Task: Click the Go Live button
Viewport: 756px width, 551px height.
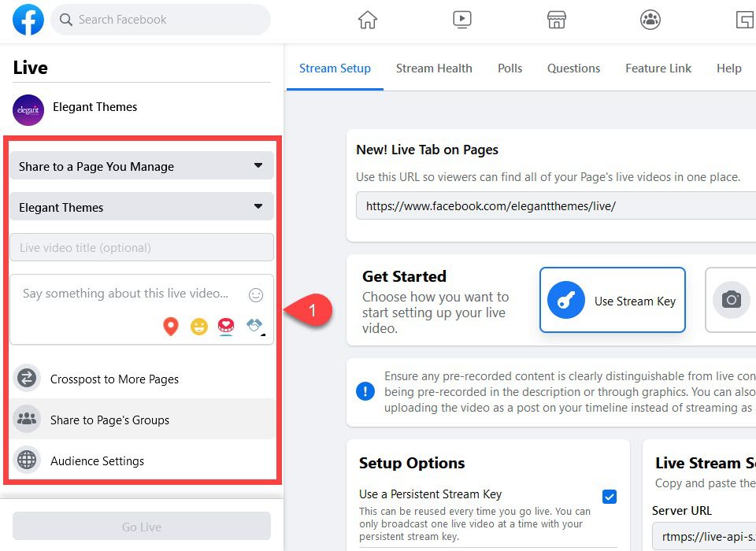Action: pyautogui.click(x=141, y=526)
